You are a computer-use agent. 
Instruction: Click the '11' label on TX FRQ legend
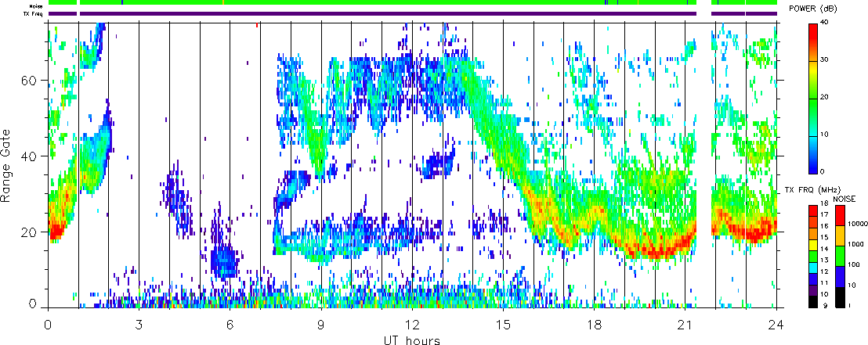pyautogui.click(x=824, y=282)
